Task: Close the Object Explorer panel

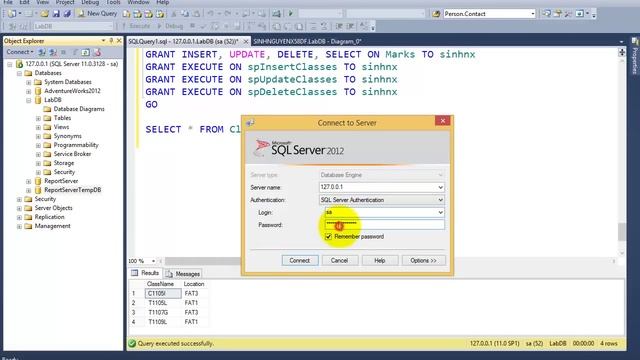Action: 119,41
